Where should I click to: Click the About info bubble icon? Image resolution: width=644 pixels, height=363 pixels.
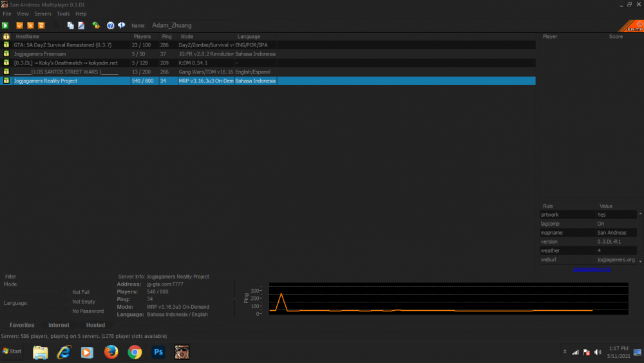(122, 26)
